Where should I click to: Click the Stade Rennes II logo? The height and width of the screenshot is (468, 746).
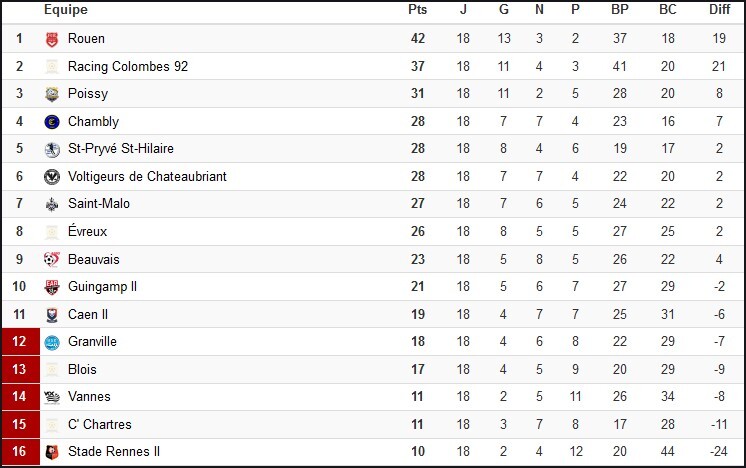click(x=52, y=452)
